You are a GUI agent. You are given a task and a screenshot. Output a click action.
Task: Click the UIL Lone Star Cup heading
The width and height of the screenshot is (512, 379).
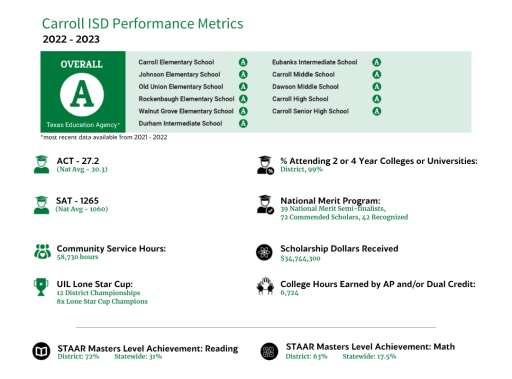pos(95,284)
